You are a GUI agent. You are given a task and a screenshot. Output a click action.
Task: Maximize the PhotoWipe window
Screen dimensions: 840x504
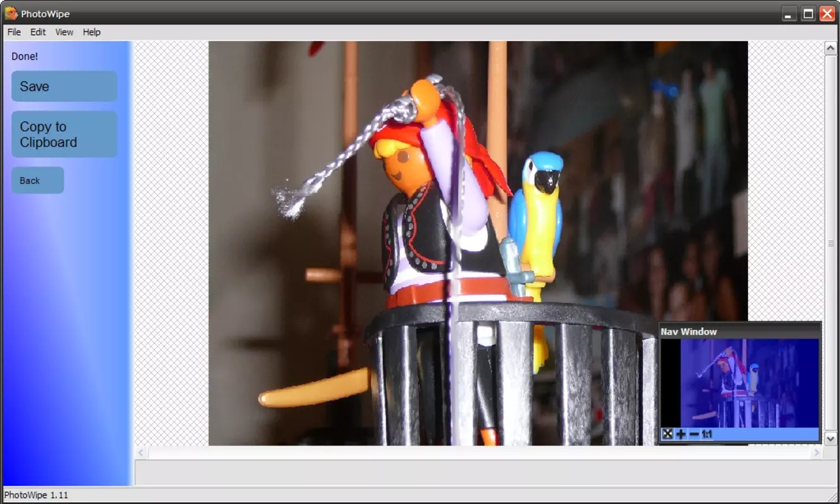point(808,13)
